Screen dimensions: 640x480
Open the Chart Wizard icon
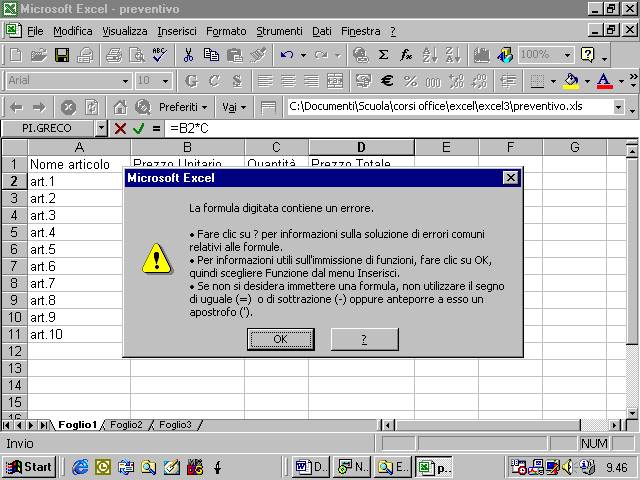482,55
